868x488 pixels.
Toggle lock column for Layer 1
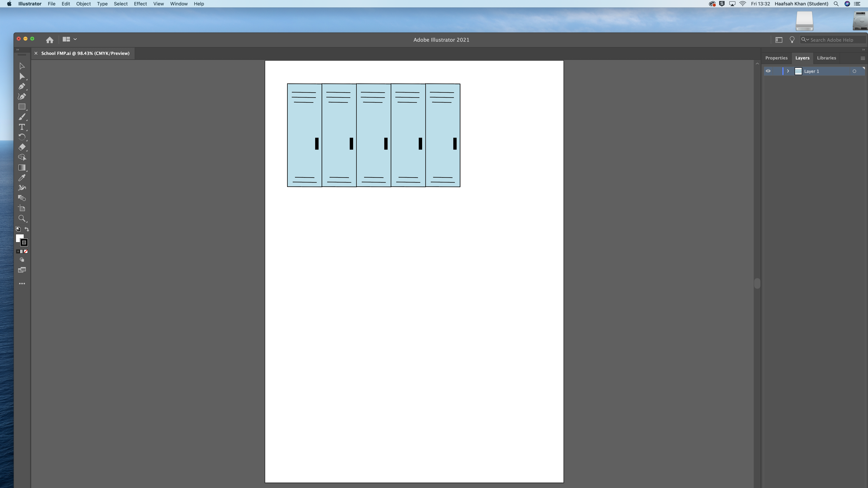777,71
